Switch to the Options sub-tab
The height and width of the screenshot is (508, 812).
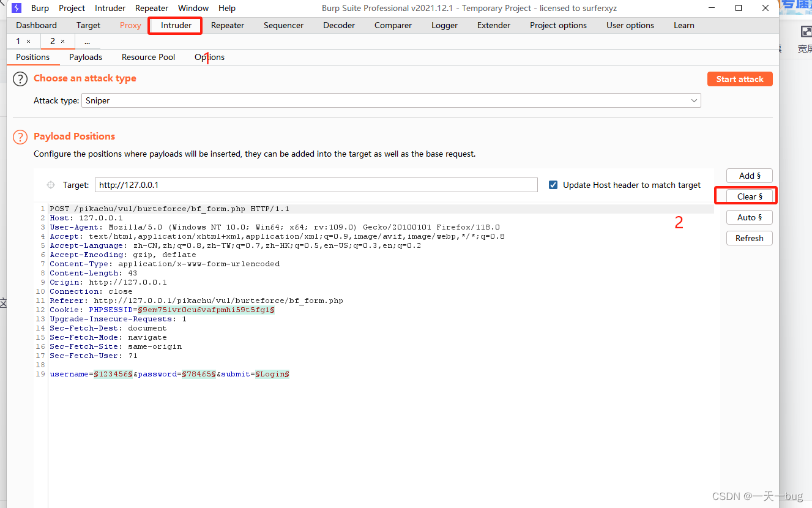pyautogui.click(x=210, y=57)
